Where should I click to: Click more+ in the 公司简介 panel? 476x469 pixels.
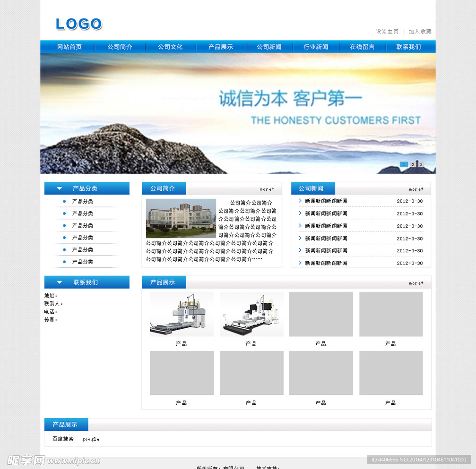[267, 189]
